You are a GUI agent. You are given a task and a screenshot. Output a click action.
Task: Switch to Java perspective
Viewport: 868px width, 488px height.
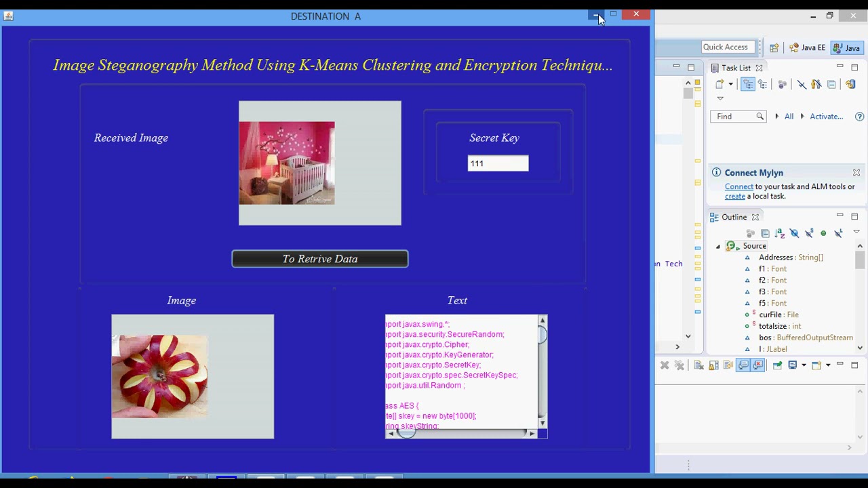[847, 47]
